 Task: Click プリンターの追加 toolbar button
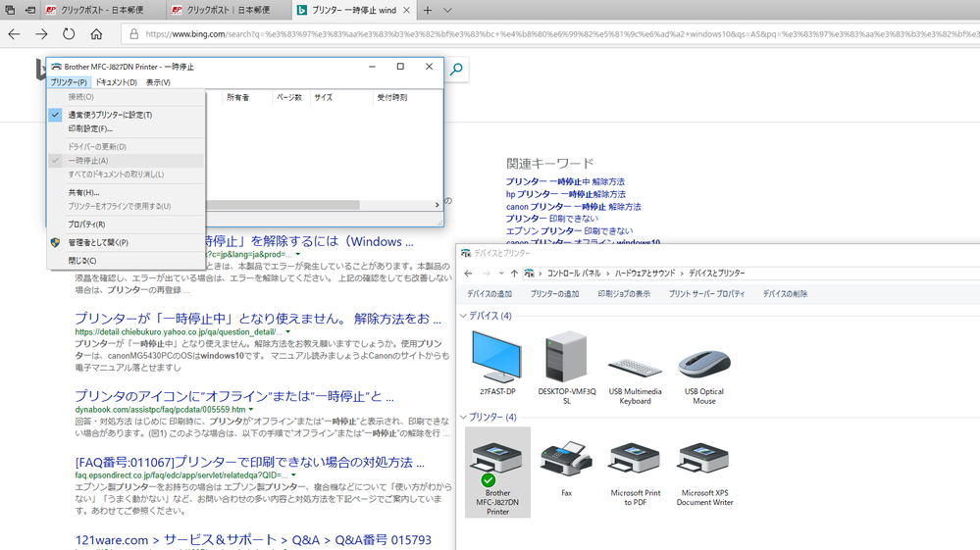point(555,294)
